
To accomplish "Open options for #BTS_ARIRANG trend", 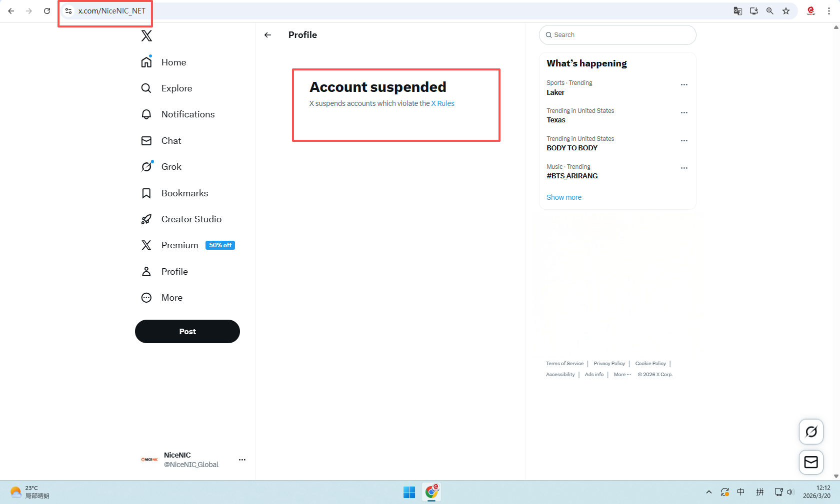I will click(684, 168).
